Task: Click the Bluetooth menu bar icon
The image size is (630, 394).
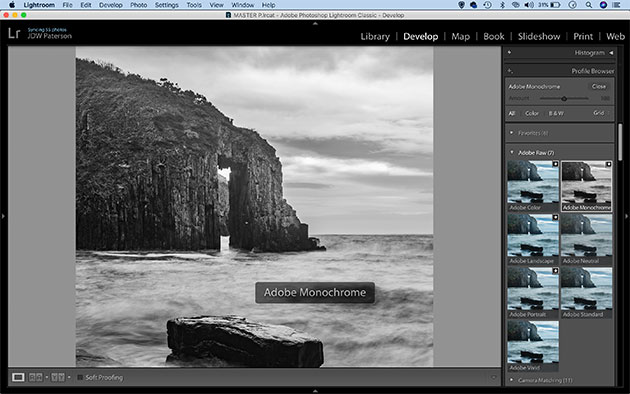Action: click(x=502, y=5)
